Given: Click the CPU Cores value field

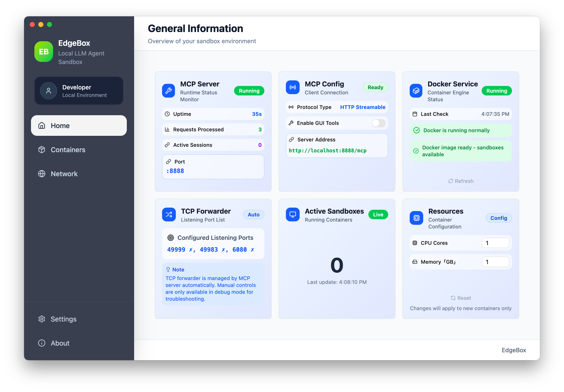Looking at the screenshot, I should tap(495, 243).
